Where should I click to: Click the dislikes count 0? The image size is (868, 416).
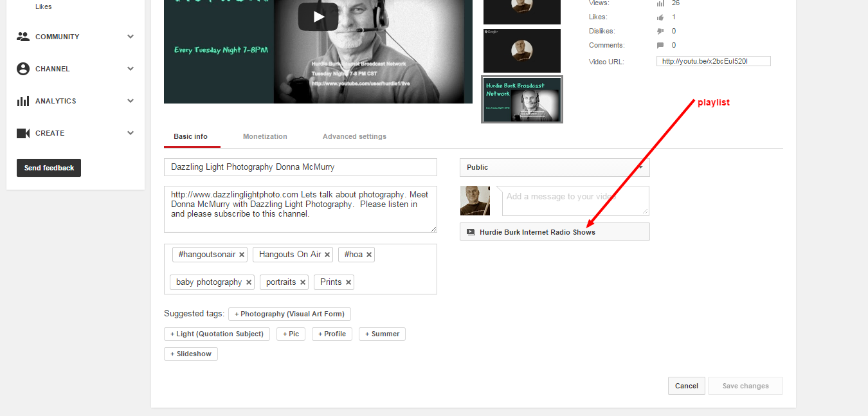(674, 32)
